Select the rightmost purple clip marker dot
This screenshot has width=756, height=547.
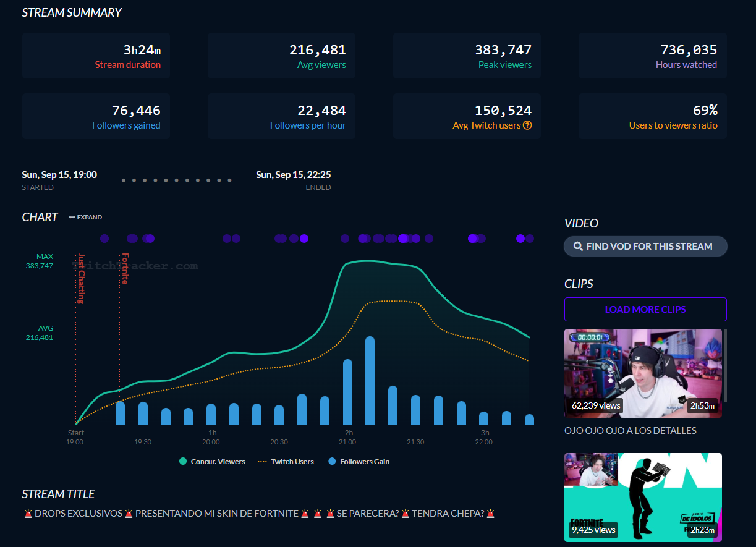click(x=530, y=239)
